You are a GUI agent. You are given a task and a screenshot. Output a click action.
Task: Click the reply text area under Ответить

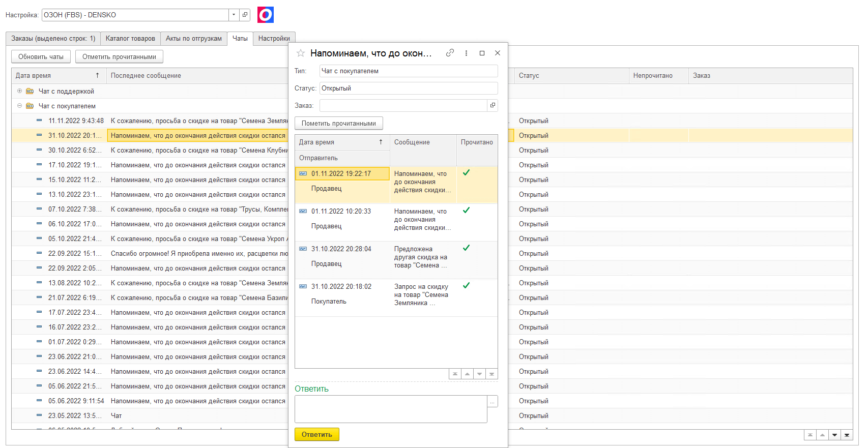click(391, 409)
